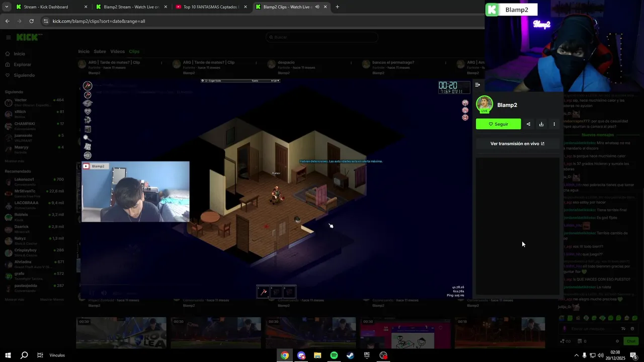644x362 pixels.
Task: Open the Windows Start menu
Action: click(x=8, y=355)
